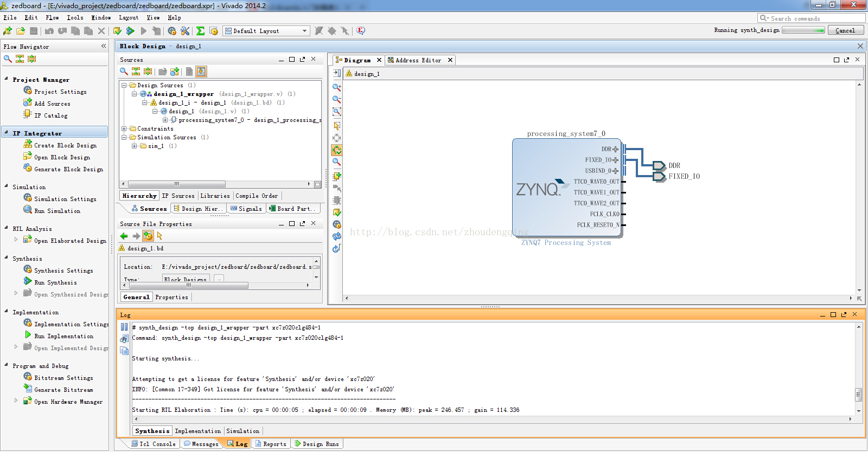Screen dimensions: 868x452
Task: Collapse the Design Sources tree node
Action: (124, 85)
